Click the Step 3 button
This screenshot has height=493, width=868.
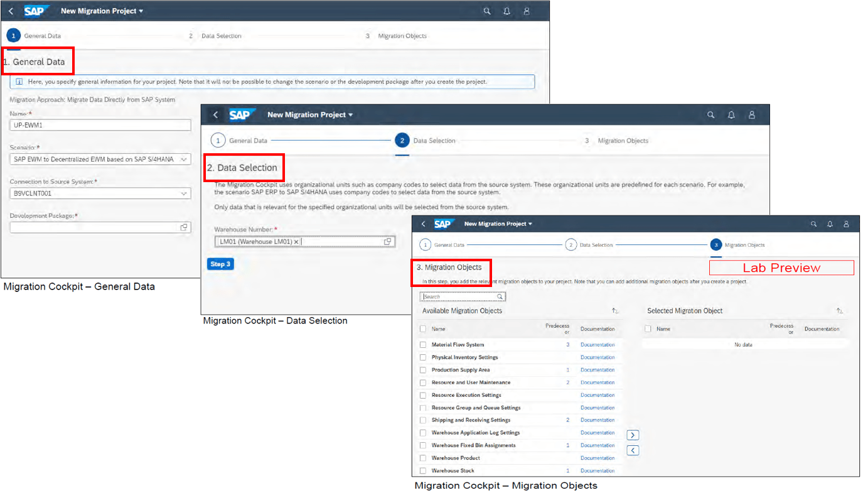[220, 264]
